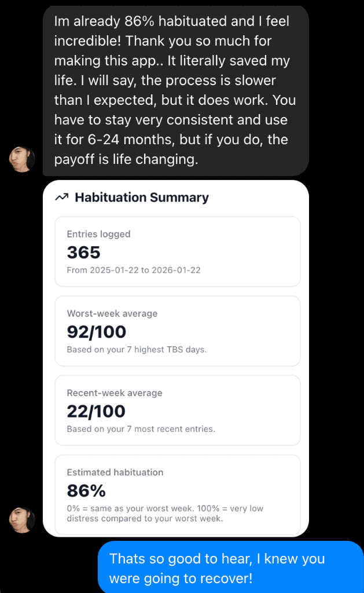This screenshot has height=593, width=364.
Task: Click the 7 highest TBS days caption
Action: (x=137, y=349)
